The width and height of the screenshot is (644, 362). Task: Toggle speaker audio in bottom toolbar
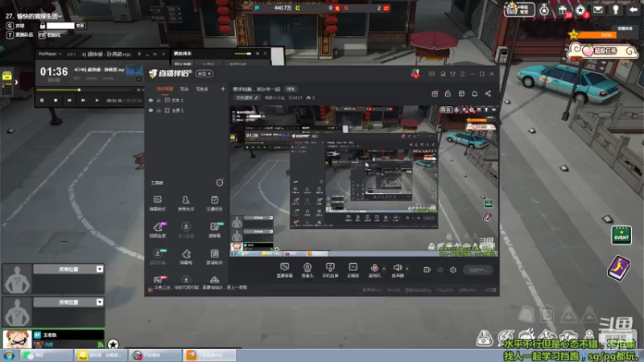[x=397, y=270]
